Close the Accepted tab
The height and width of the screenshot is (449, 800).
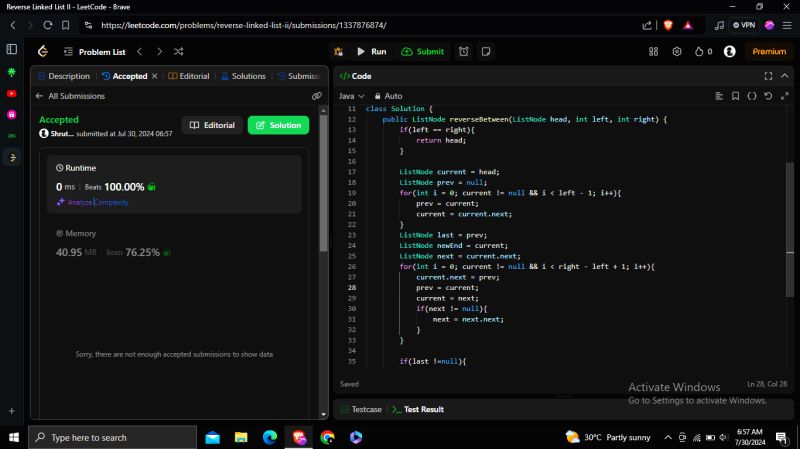click(x=155, y=76)
